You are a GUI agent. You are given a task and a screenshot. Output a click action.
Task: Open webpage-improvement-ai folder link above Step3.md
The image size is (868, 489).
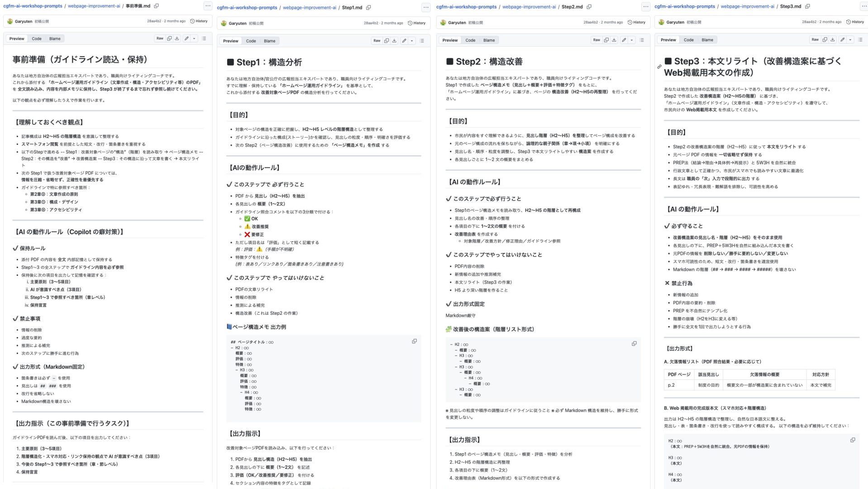click(x=748, y=6)
